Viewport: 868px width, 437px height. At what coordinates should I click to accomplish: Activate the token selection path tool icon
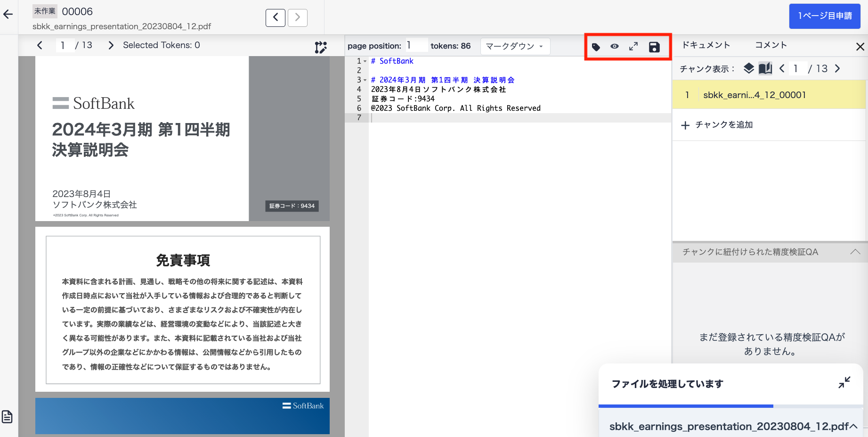point(321,47)
